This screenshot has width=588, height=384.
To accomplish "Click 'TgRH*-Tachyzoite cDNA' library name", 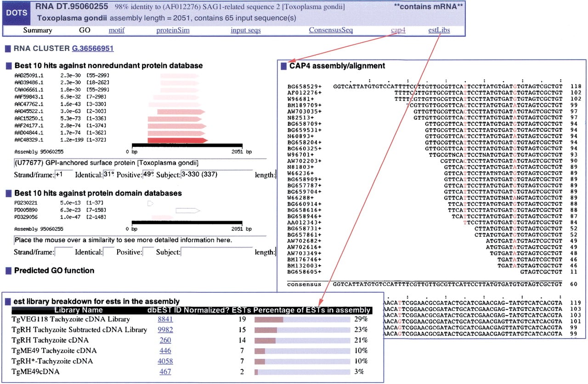I will point(52,362).
